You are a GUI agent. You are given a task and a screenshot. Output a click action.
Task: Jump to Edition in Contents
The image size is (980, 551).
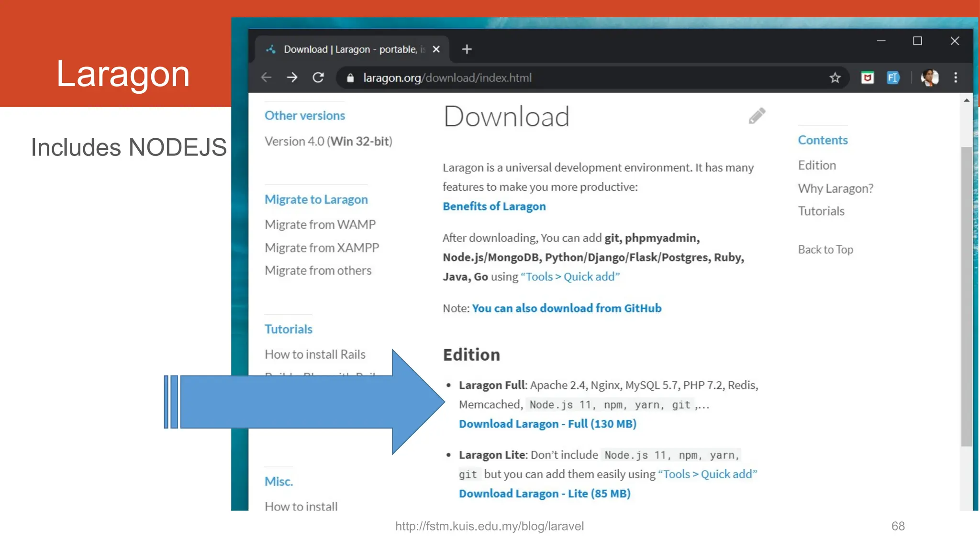817,165
